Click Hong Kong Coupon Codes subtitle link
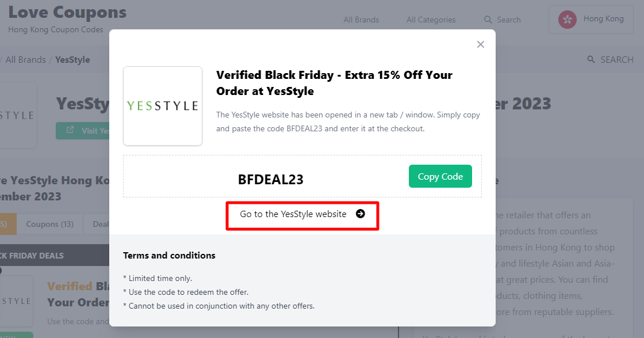The image size is (644, 338). (55, 29)
